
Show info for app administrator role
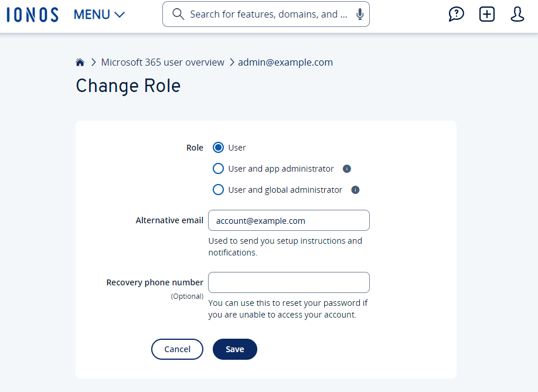(346, 169)
